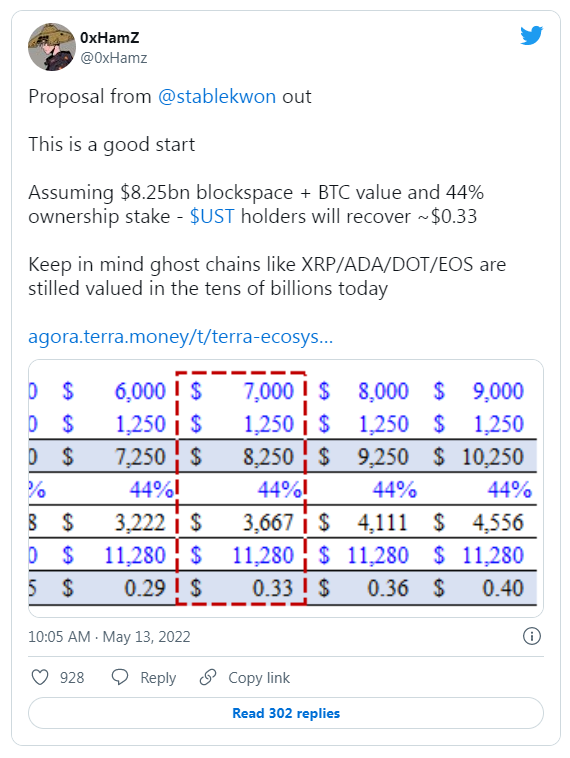The width and height of the screenshot is (570, 758).
Task: Click the Reply label
Action: point(158,678)
